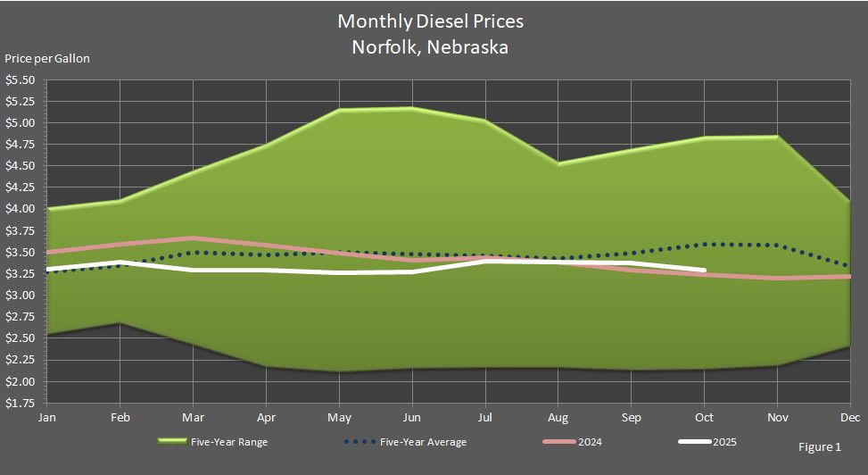This screenshot has width=868, height=475.
Task: Click the "Norfolk, Nebraska" subtitle text
Action: pos(431,47)
